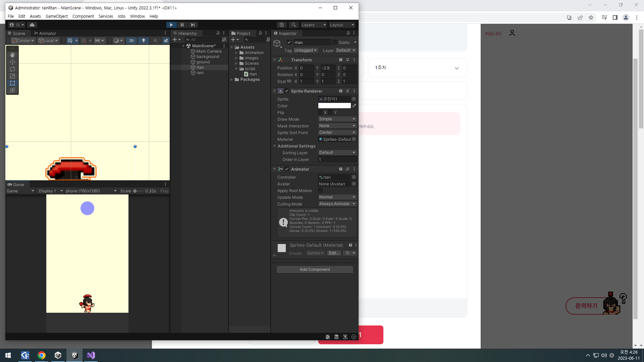Lock the Inspector panel
Image resolution: width=644 pixels, height=362 pixels.
[x=348, y=33]
